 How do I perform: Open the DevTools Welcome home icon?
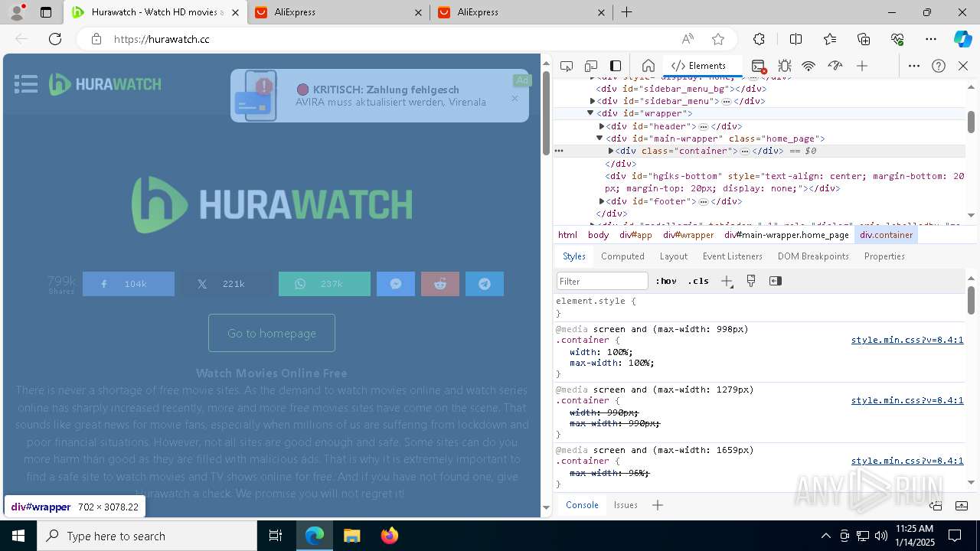tap(648, 66)
